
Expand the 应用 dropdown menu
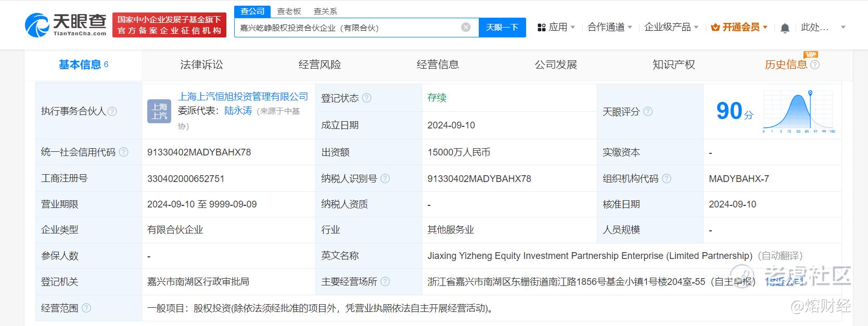coord(556,27)
